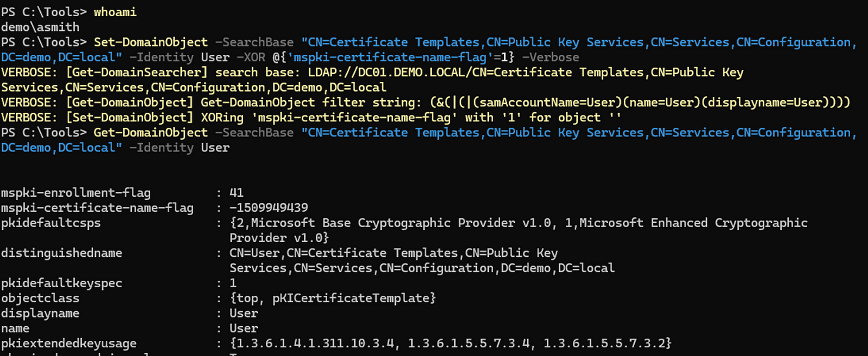868x356 pixels.
Task: Click the distinguishedname property name
Action: tap(62, 253)
